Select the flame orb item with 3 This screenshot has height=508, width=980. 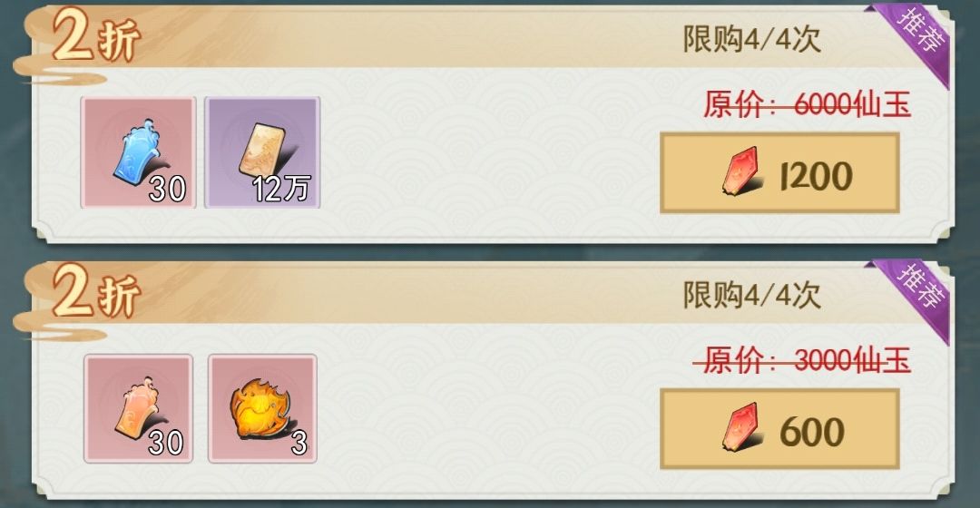click(x=262, y=408)
